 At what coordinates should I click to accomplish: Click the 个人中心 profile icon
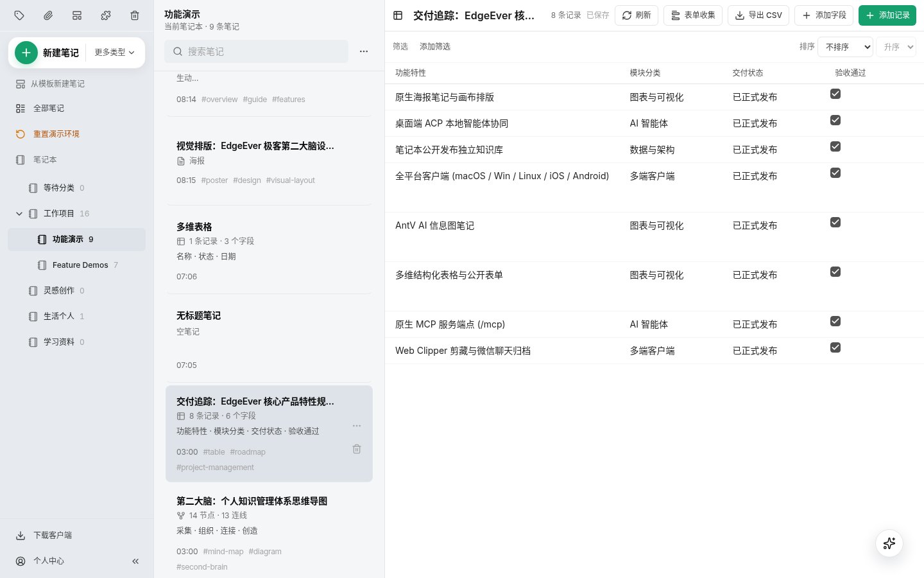point(21,561)
